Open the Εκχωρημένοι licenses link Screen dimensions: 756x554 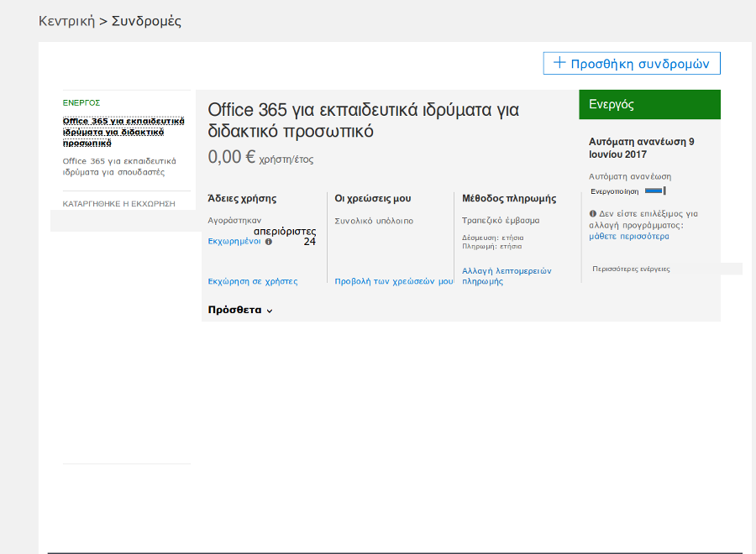click(234, 242)
